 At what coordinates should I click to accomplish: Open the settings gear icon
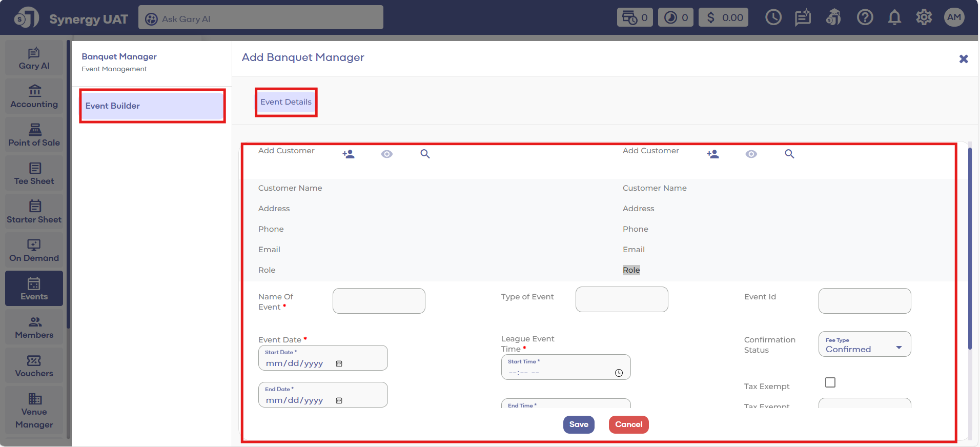(924, 18)
